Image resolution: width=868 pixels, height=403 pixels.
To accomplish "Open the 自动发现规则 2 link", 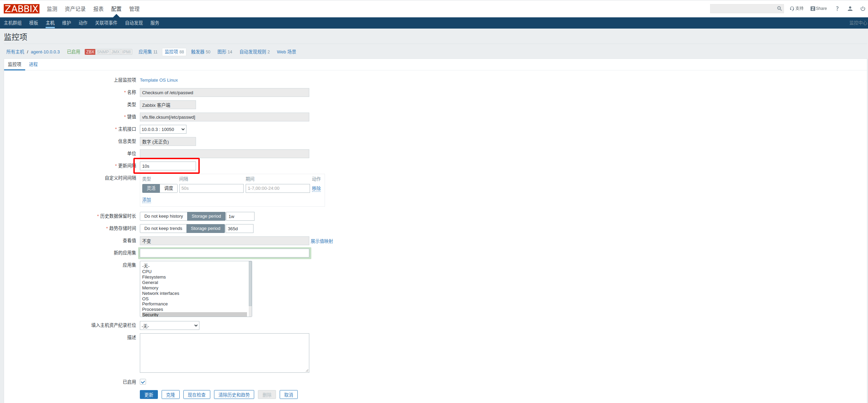I will click(x=255, y=52).
